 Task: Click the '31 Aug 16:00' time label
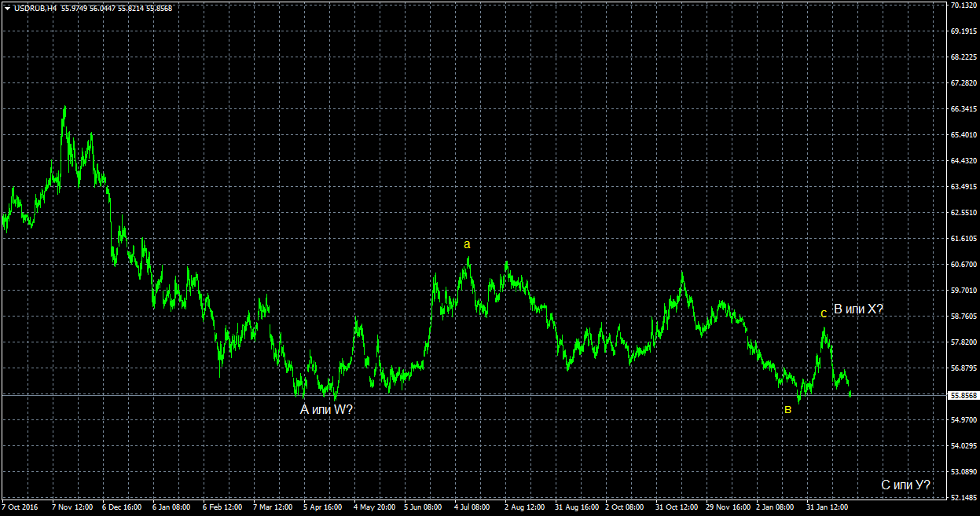[x=578, y=507]
